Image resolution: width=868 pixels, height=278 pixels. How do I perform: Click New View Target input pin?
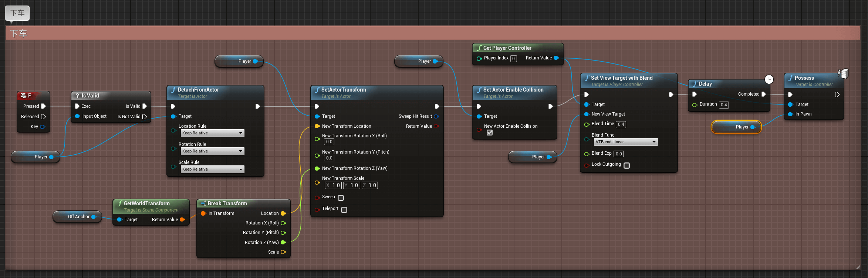587,114
